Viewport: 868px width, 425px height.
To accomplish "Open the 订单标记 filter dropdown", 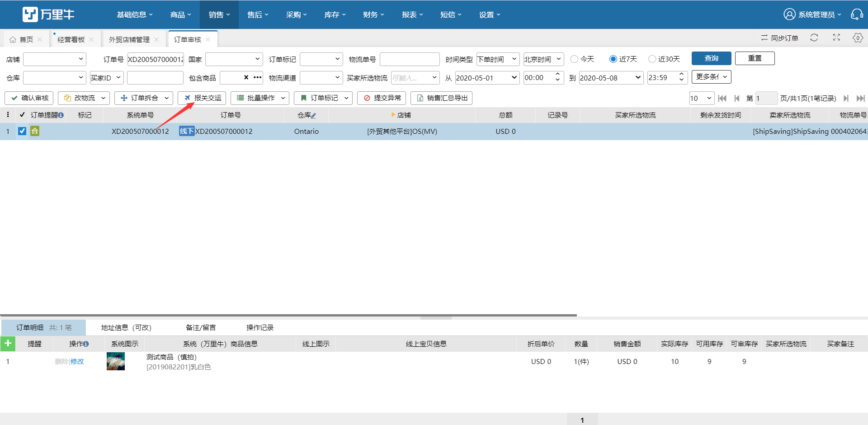I will point(321,59).
